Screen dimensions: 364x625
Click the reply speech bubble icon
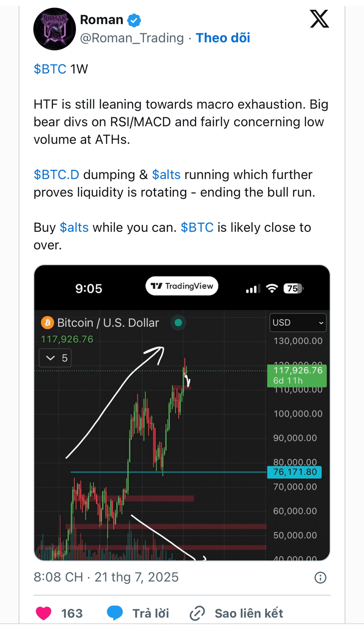(115, 613)
